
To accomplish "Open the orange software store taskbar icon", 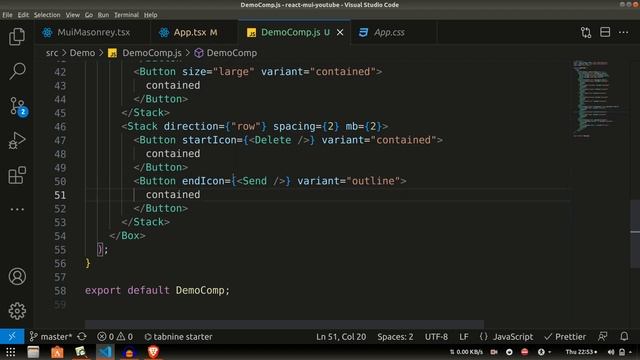I will coord(57,352).
